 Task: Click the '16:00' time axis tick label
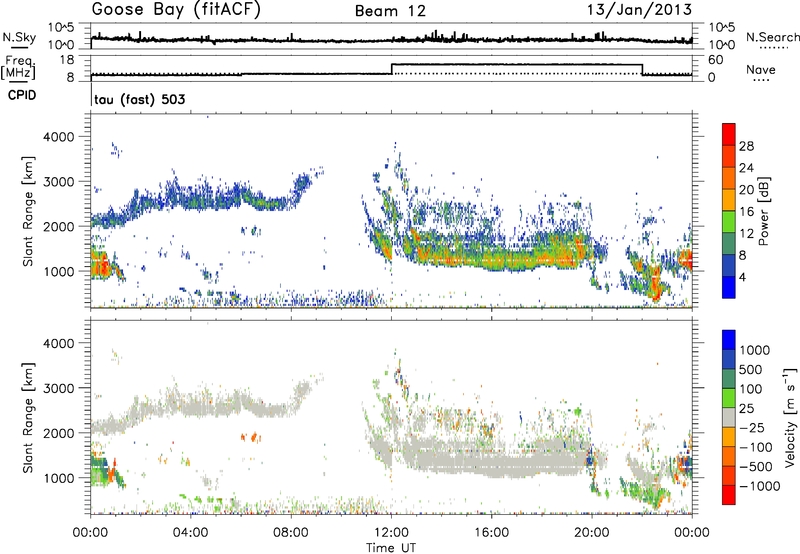click(x=491, y=533)
